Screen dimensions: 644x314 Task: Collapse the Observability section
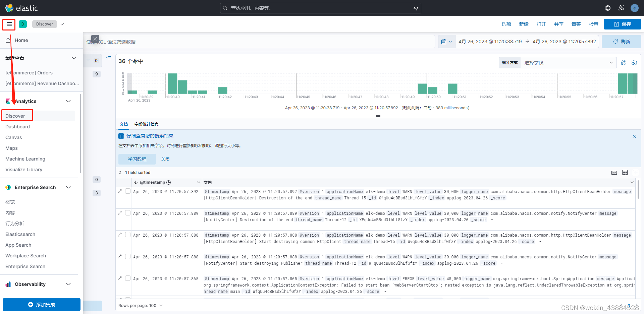pos(68,284)
